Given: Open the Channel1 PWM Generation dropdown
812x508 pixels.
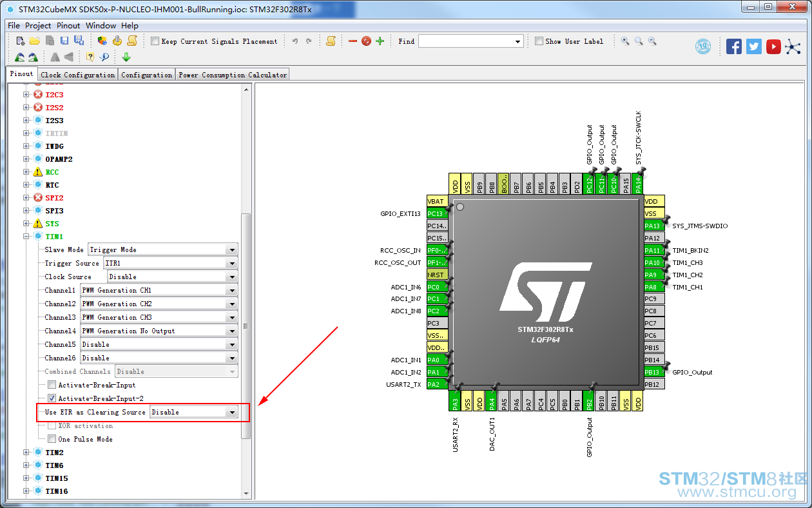Looking at the screenshot, I should click(159, 290).
